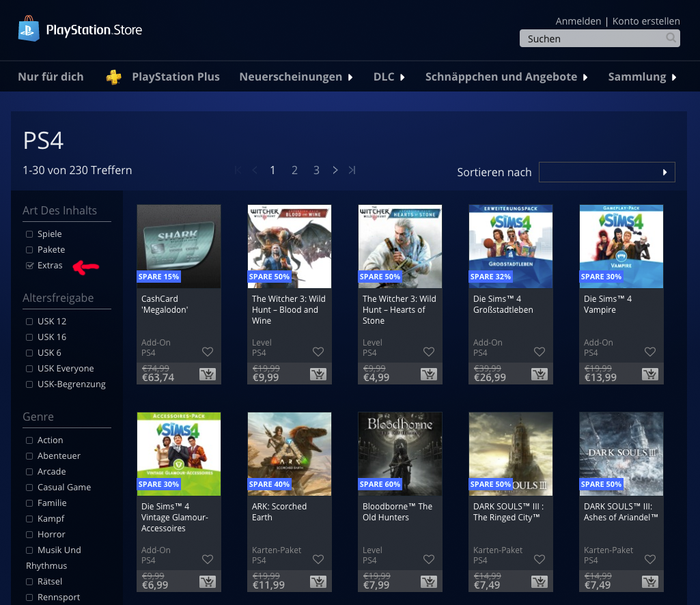Viewport: 700px width, 605px height.
Task: Tick the Arcade genre checkbox
Action: [x=29, y=472]
